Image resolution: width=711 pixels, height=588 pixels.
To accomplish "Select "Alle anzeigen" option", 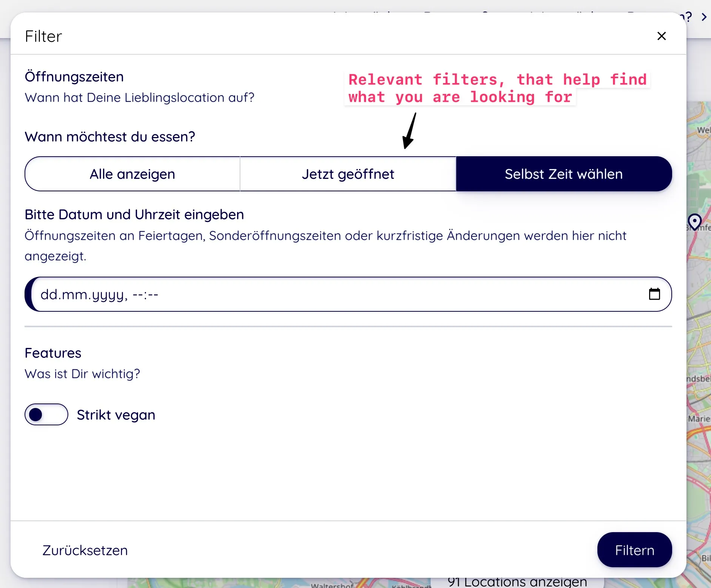I will click(x=132, y=174).
